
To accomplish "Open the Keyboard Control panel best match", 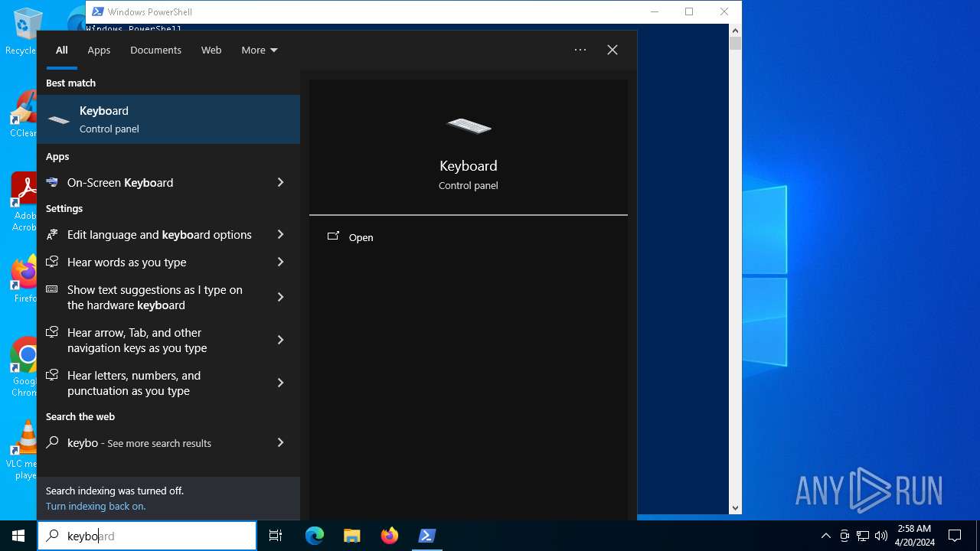I will pos(168,119).
